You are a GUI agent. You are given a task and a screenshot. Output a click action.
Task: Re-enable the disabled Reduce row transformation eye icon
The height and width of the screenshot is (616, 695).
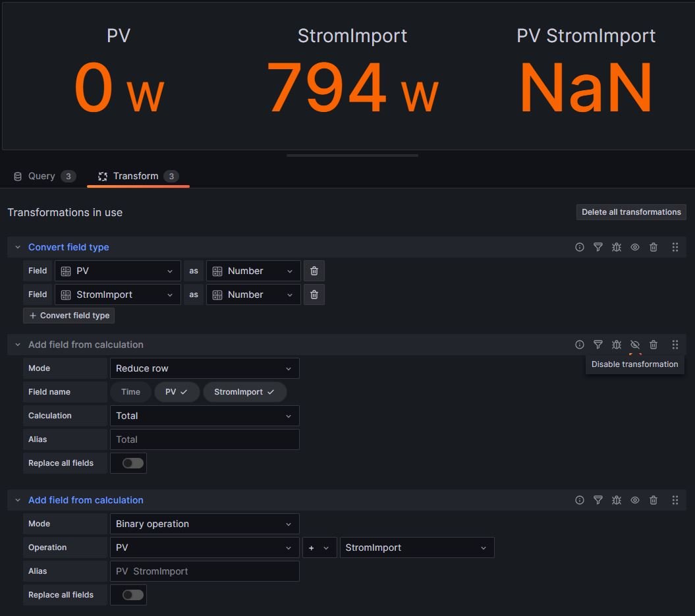(635, 345)
